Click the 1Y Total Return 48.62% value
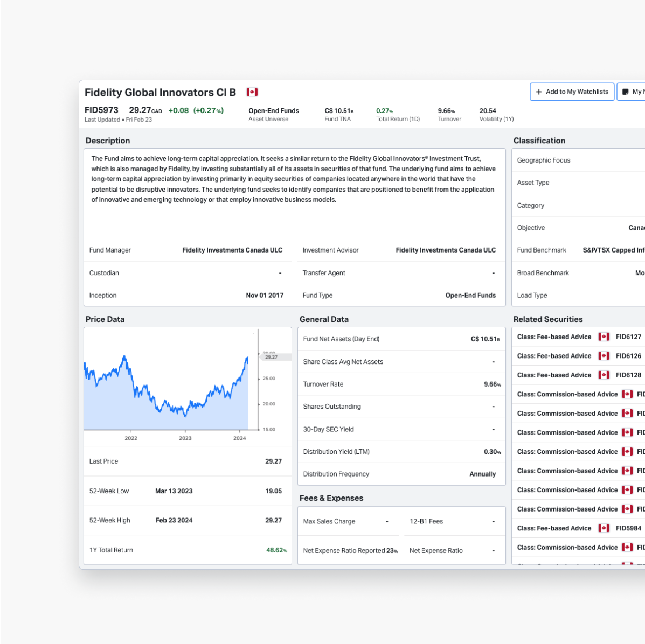The height and width of the screenshot is (644, 645). click(276, 550)
